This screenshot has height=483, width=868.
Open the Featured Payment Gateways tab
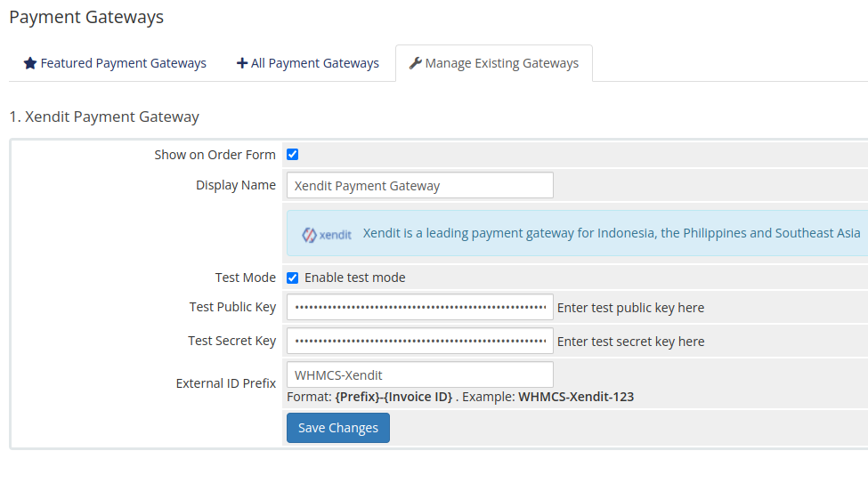pyautogui.click(x=115, y=63)
